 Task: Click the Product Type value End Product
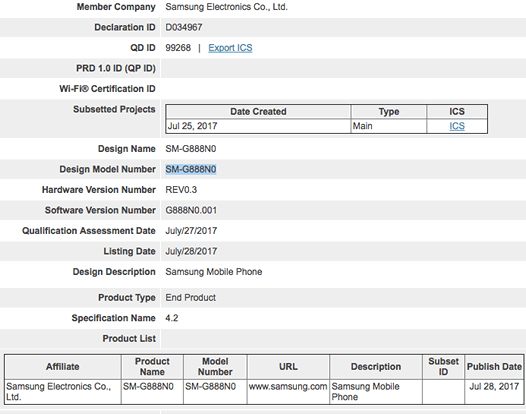tap(191, 298)
